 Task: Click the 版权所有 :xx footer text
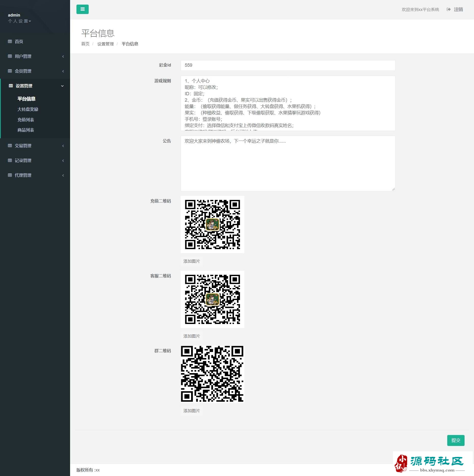coord(88,470)
